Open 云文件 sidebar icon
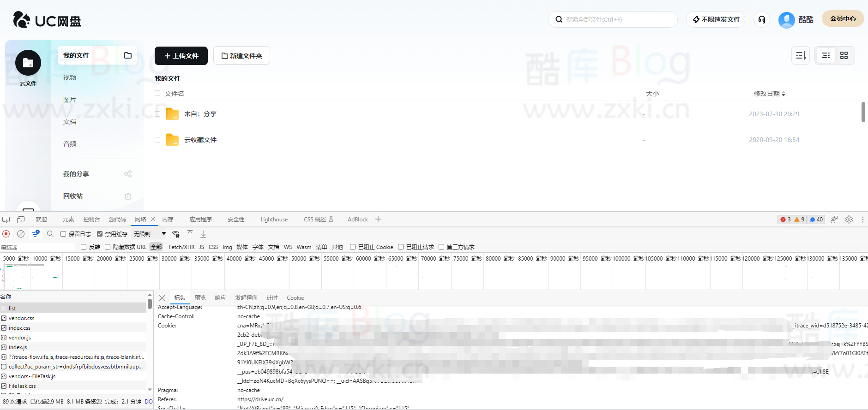 [x=28, y=63]
